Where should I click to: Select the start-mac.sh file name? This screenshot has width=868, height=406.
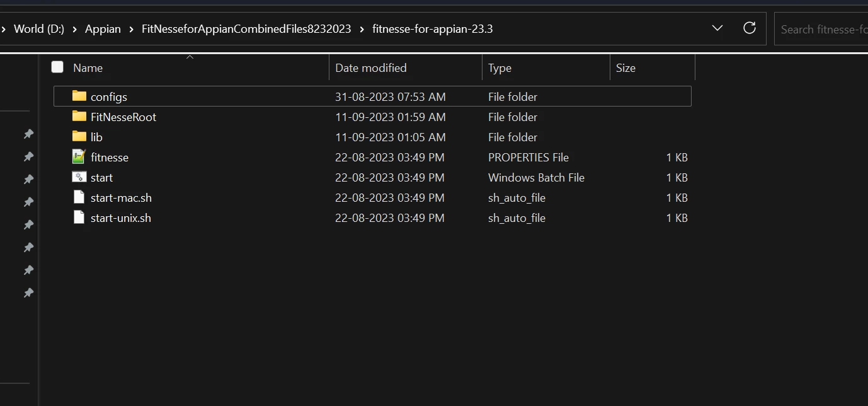click(x=121, y=198)
